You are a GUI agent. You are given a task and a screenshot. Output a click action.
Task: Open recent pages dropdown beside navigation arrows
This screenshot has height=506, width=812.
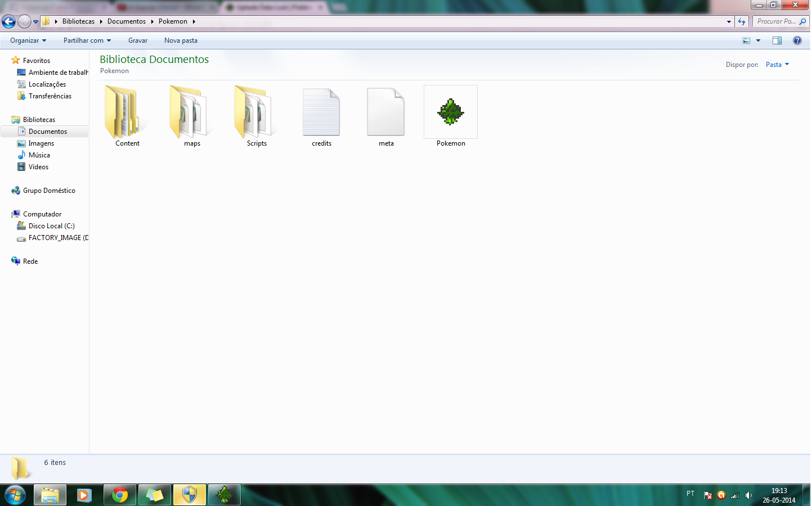pyautogui.click(x=36, y=22)
